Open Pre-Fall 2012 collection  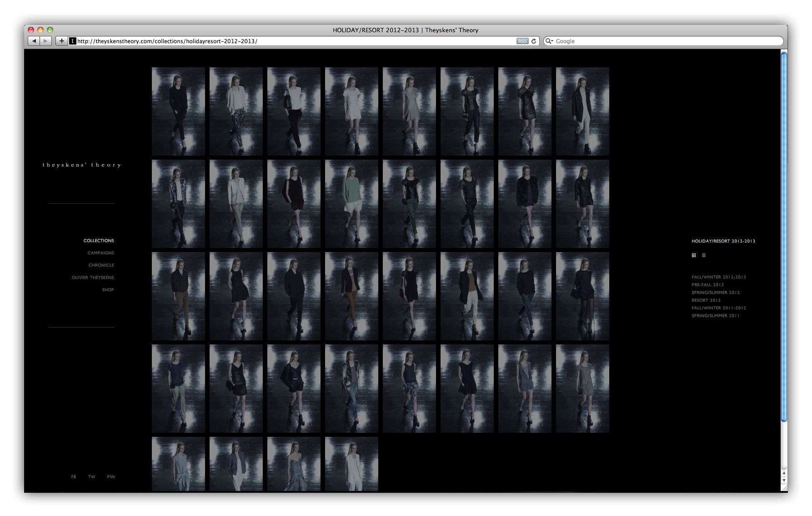point(708,285)
